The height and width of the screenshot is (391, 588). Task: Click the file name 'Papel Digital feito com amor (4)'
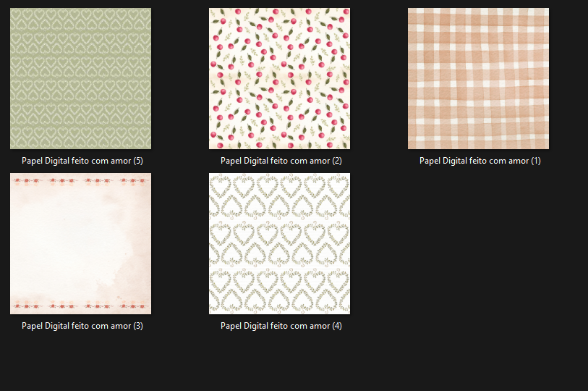(x=281, y=326)
